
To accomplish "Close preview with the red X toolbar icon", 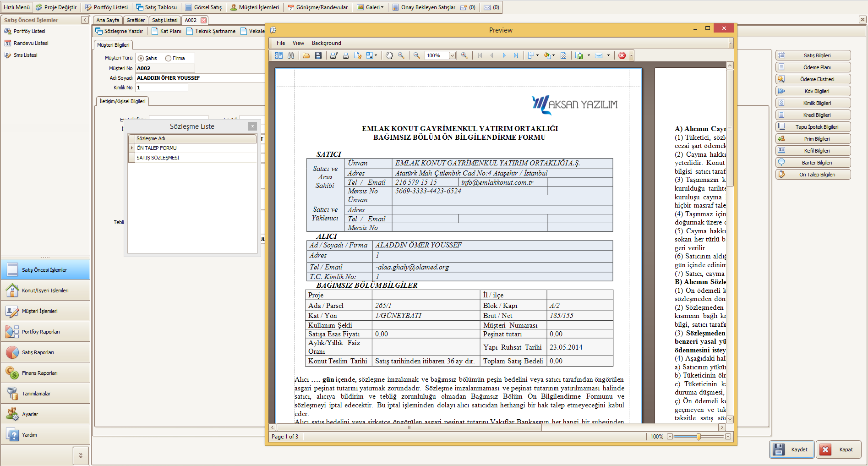I will click(x=622, y=55).
